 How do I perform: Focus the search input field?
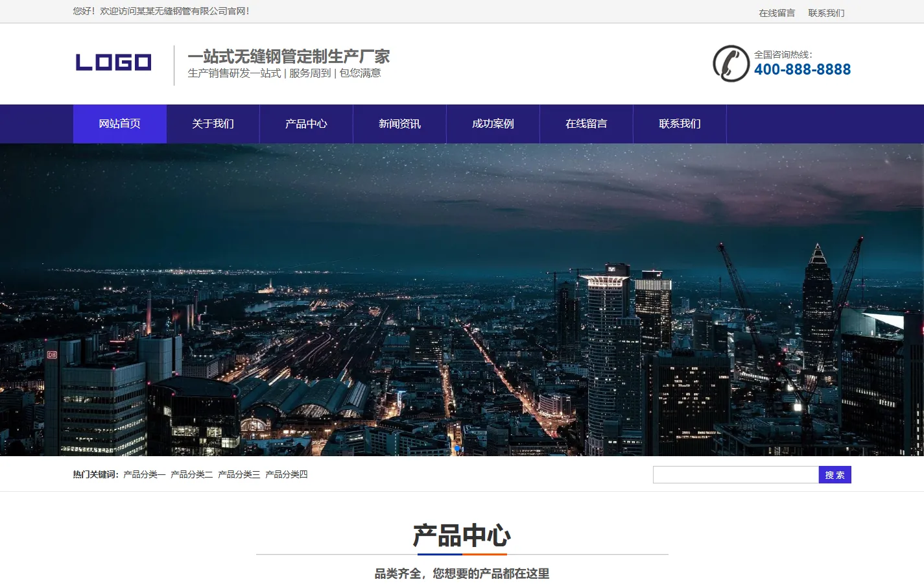coord(736,475)
